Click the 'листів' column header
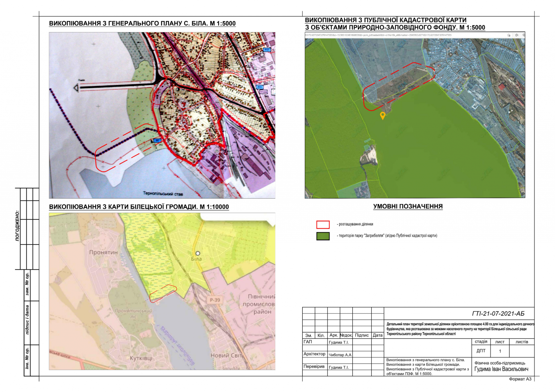 (x=522, y=342)
